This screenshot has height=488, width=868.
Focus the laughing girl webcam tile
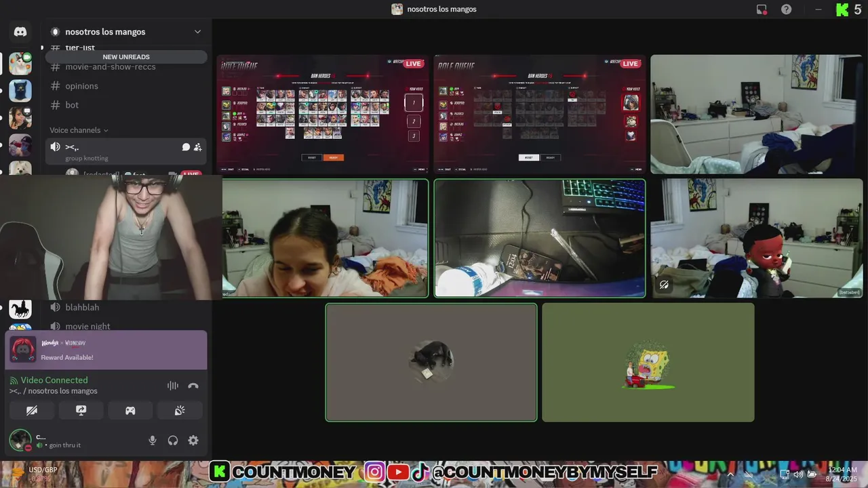tap(325, 238)
